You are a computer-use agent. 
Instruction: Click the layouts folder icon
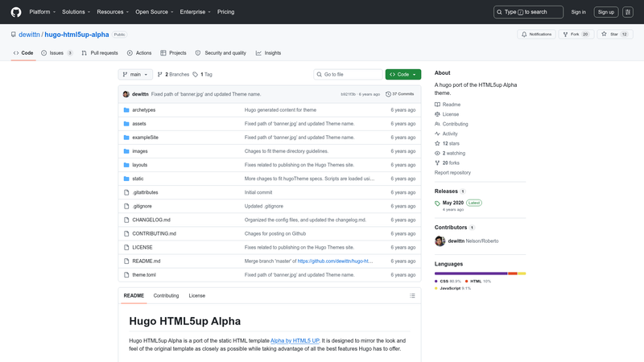click(x=126, y=165)
